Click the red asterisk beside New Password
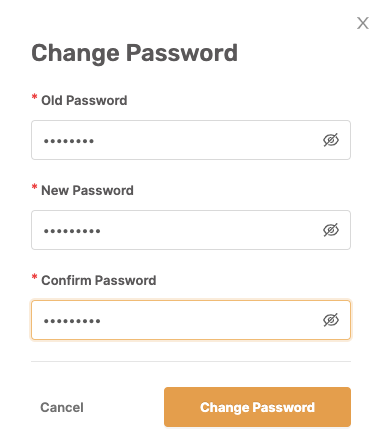This screenshot has width=385, height=444. click(x=34, y=187)
